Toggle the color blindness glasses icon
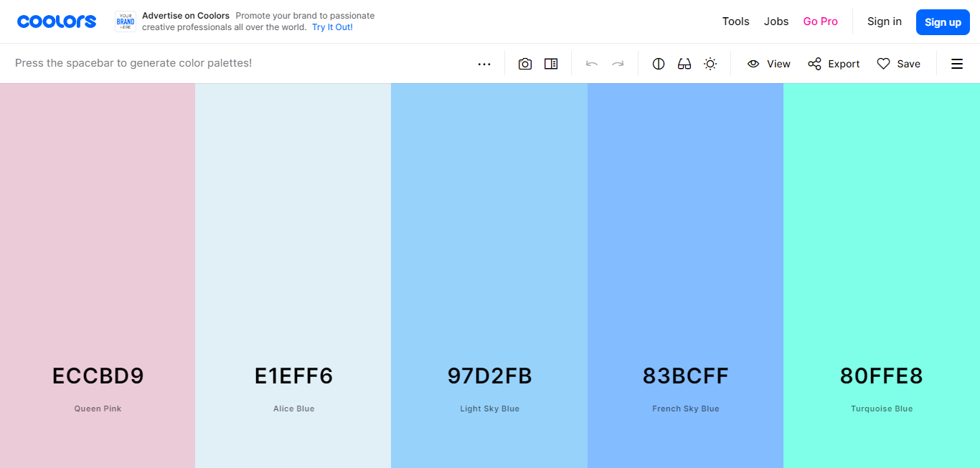The height and width of the screenshot is (468, 980). (x=684, y=64)
